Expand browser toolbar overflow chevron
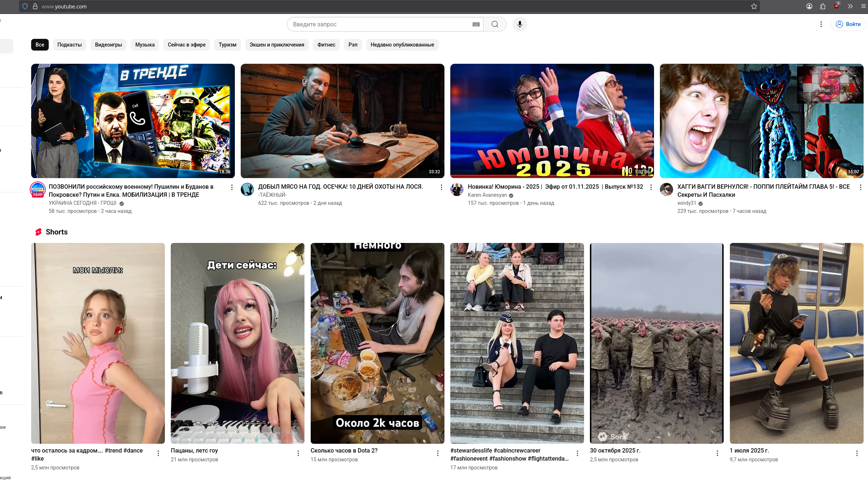This screenshot has width=868, height=487. pyautogui.click(x=850, y=6)
